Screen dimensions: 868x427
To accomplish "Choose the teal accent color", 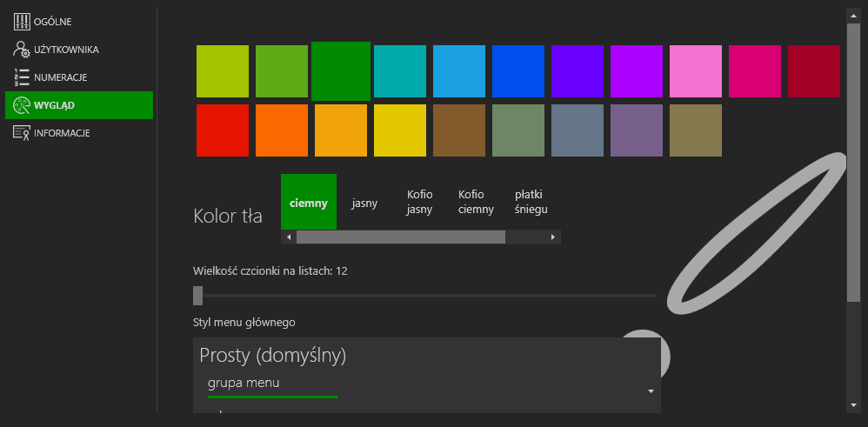I will click(x=400, y=71).
